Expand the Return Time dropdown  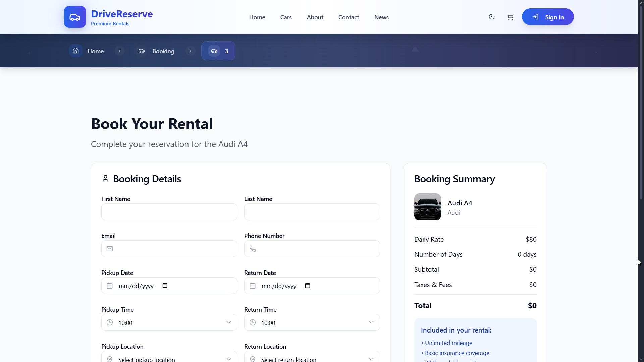[312, 322]
